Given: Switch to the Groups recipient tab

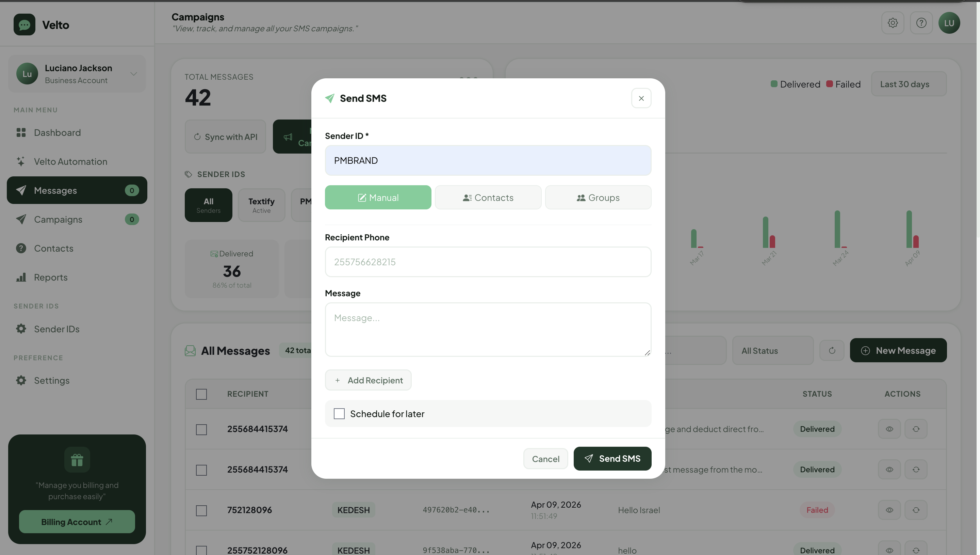Looking at the screenshot, I should click(x=598, y=197).
